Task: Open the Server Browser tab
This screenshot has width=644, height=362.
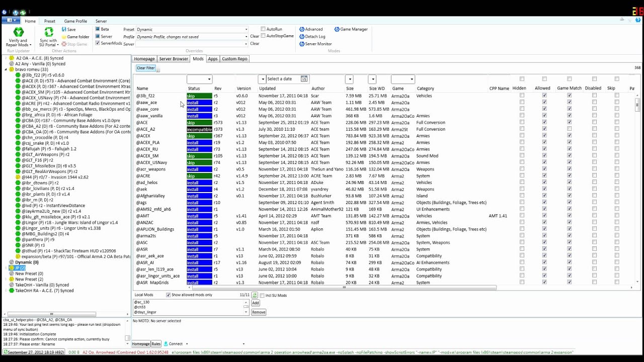Action: [174, 59]
